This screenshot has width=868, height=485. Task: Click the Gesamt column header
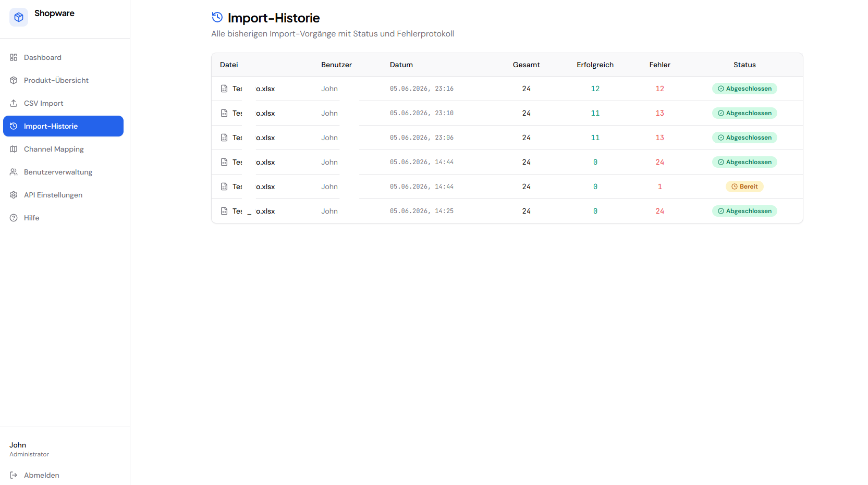point(526,65)
